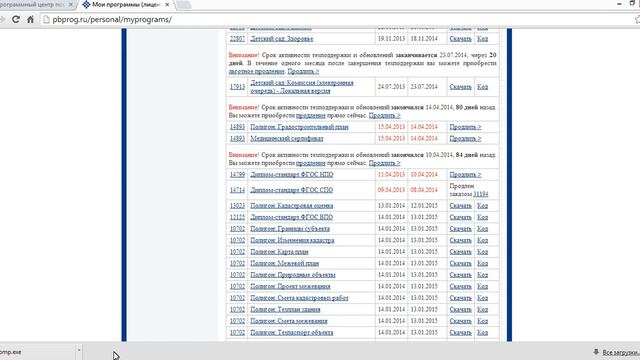Open license number 14799
This screenshot has height=360, width=640.
(x=237, y=174)
